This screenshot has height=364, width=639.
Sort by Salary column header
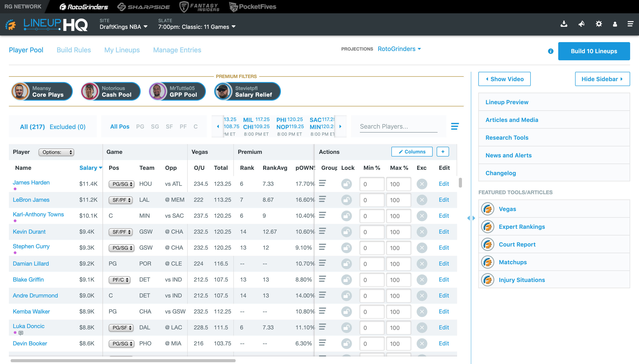(91, 168)
